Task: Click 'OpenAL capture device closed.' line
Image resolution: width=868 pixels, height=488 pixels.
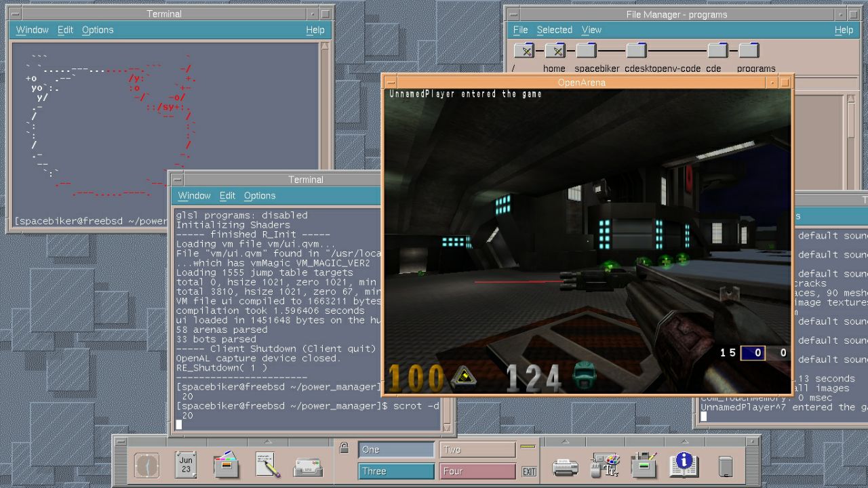Action: coord(258,358)
